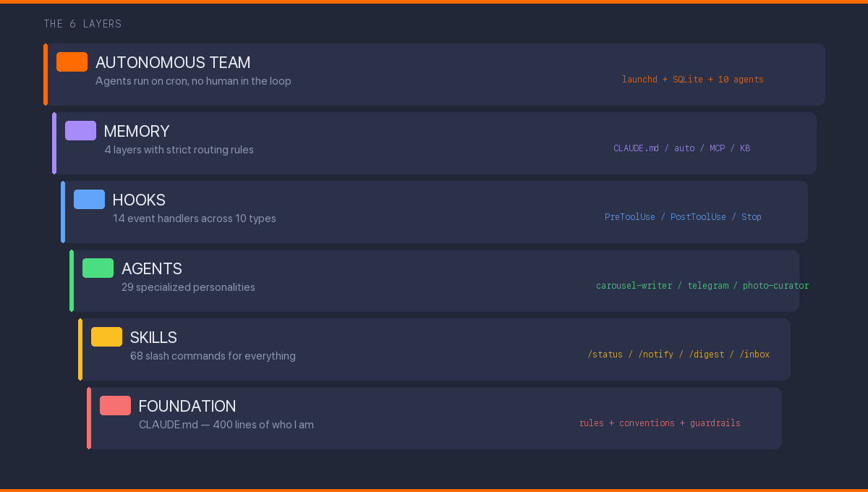Select the green AGENTS layer icon
The image size is (868, 492).
[98, 268]
